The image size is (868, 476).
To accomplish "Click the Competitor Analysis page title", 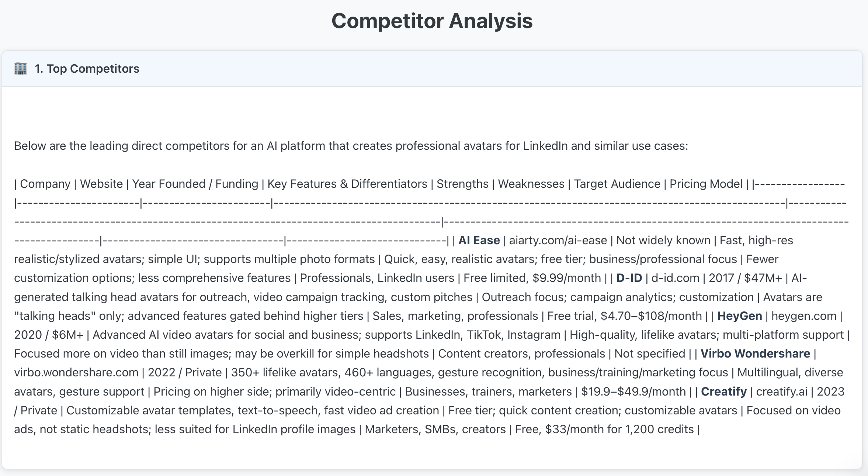I will tap(432, 21).
